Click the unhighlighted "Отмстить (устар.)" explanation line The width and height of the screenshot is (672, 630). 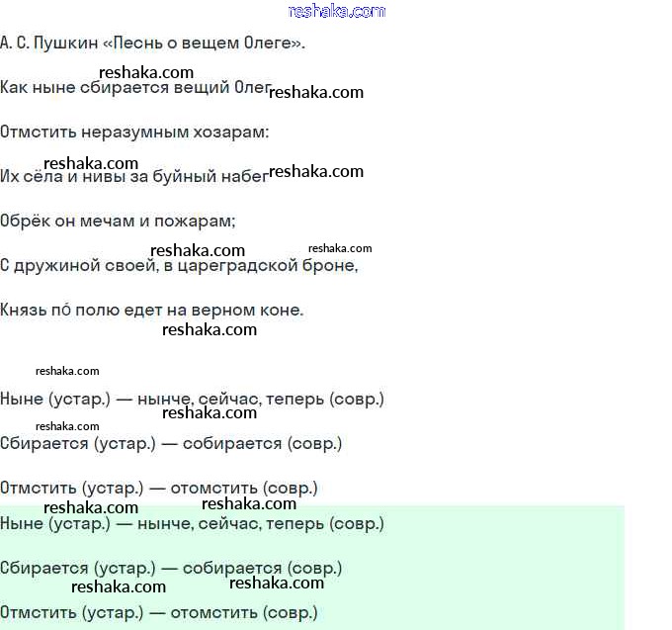coord(159,489)
